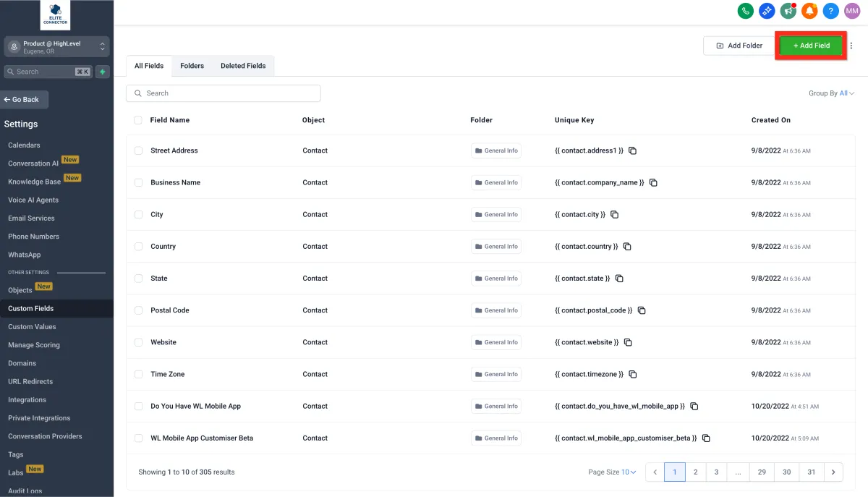The width and height of the screenshot is (868, 497).
Task: Click the Created On column header
Action: 771,120
